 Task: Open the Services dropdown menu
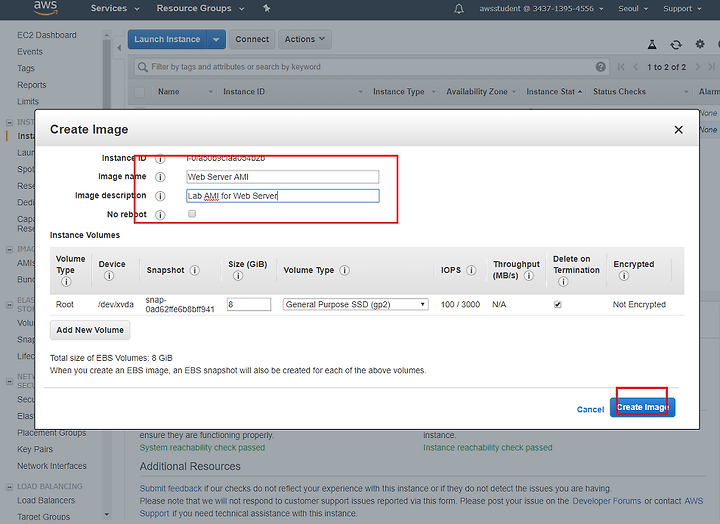click(115, 8)
